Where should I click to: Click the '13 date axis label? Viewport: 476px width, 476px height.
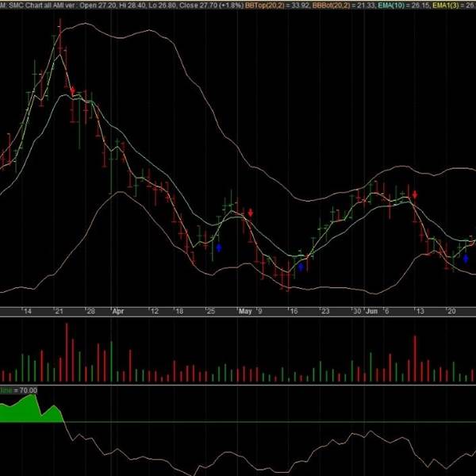420,311
